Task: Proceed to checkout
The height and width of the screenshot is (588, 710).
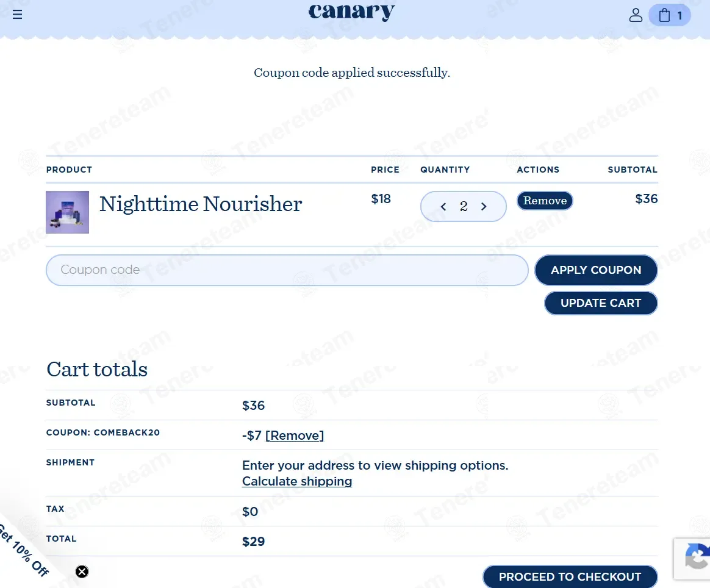Action: 570,576
